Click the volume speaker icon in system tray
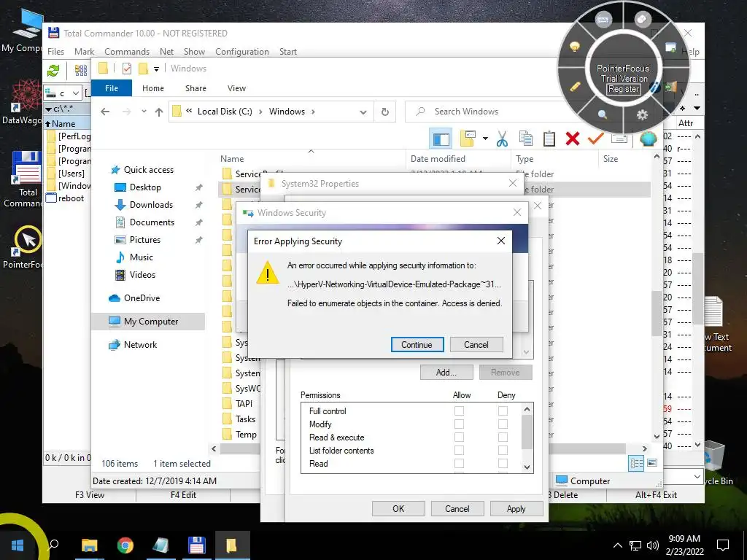The width and height of the screenshot is (747, 560). [x=653, y=545]
